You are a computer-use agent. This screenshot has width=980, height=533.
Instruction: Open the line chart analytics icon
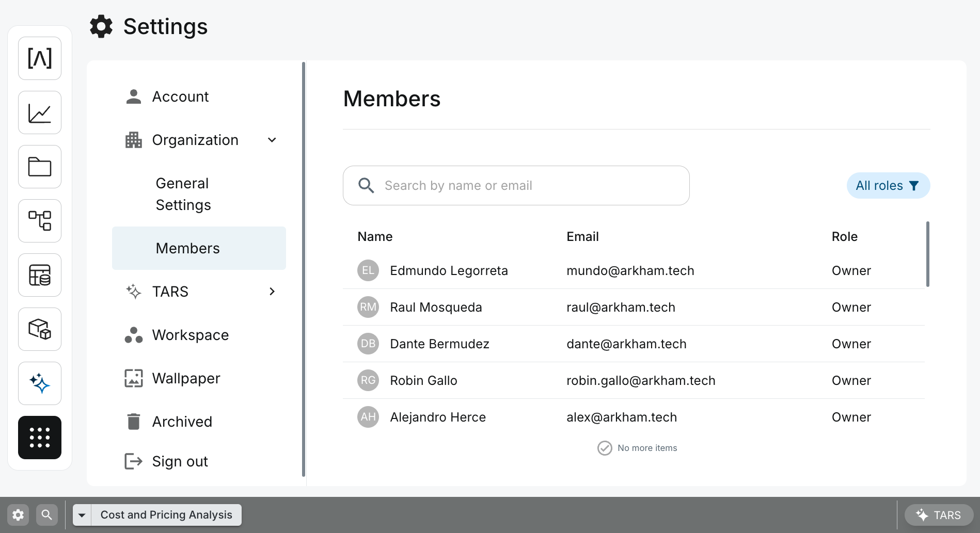pos(40,112)
